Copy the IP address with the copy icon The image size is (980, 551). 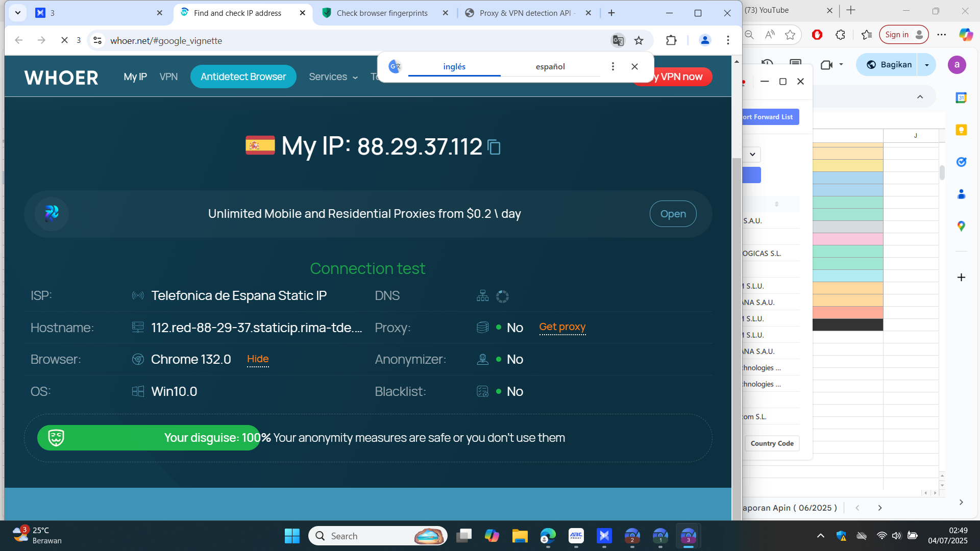point(494,147)
